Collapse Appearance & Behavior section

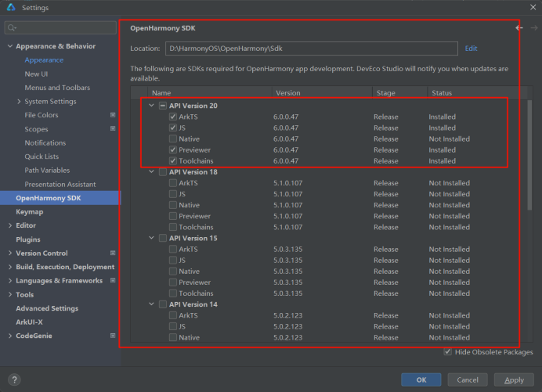coord(10,46)
